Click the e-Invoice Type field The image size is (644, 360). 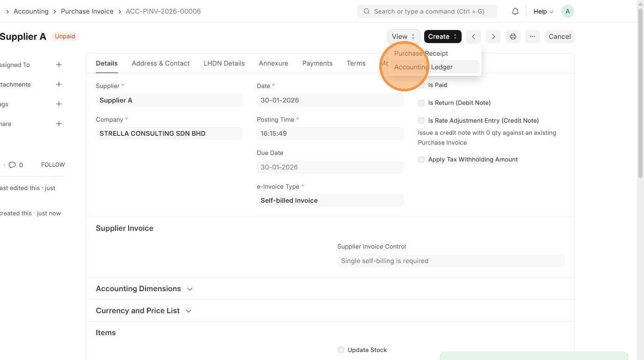tap(330, 200)
